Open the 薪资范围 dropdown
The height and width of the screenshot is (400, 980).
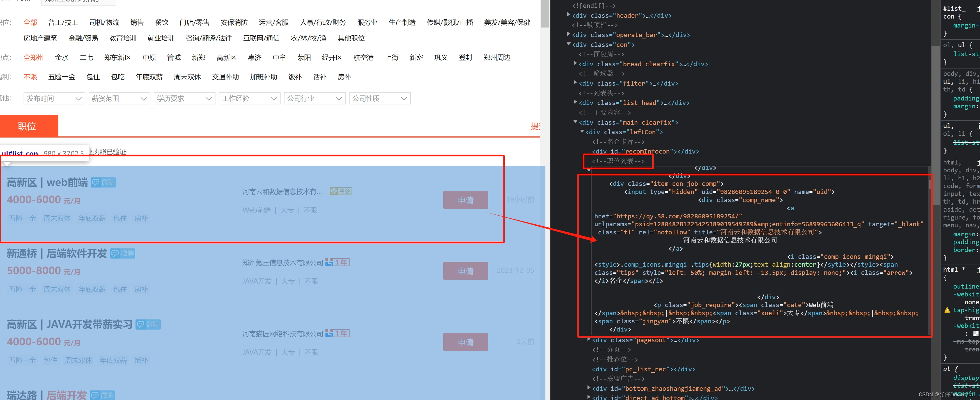click(x=119, y=99)
